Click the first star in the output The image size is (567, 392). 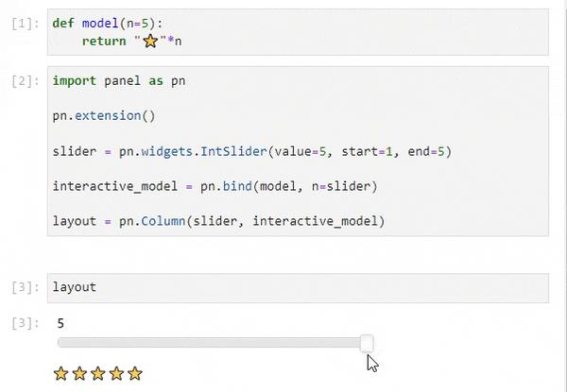tap(61, 373)
